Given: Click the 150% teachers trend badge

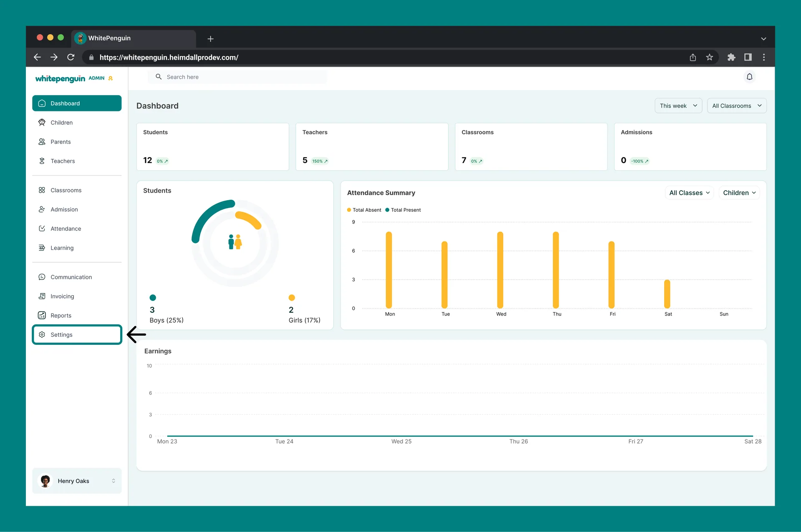Looking at the screenshot, I should [320, 161].
